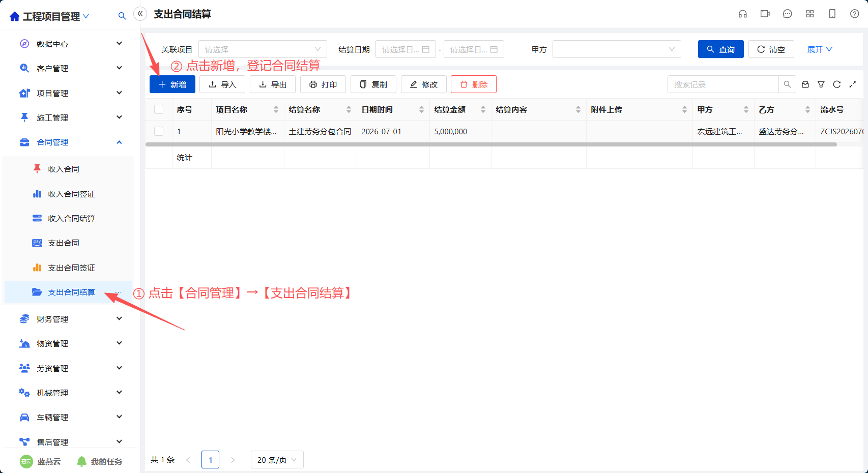Click the blue 查询 button
Screen dimensions: 868x473
tap(721, 49)
